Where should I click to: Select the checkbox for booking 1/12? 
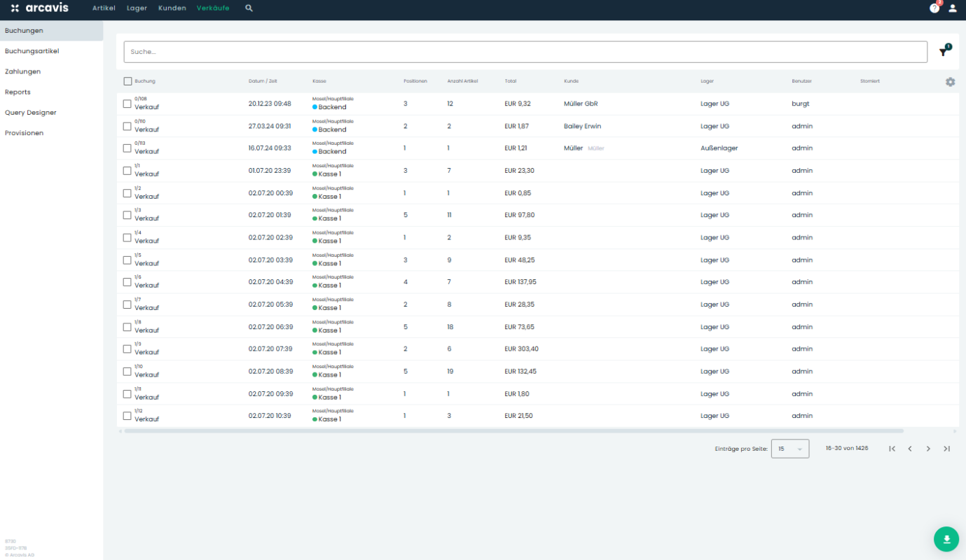click(127, 416)
